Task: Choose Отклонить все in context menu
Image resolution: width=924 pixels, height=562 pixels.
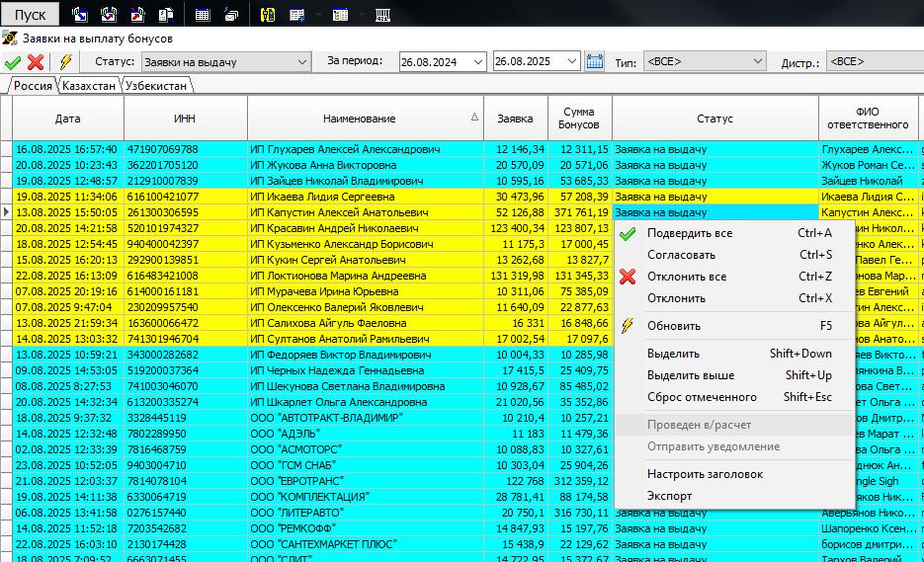Action: (735, 277)
